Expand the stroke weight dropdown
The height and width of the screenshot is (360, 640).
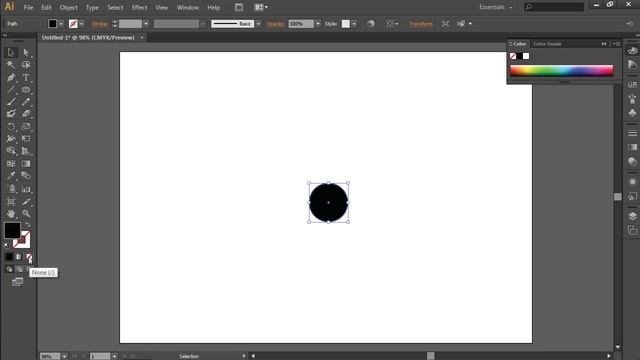click(146, 24)
